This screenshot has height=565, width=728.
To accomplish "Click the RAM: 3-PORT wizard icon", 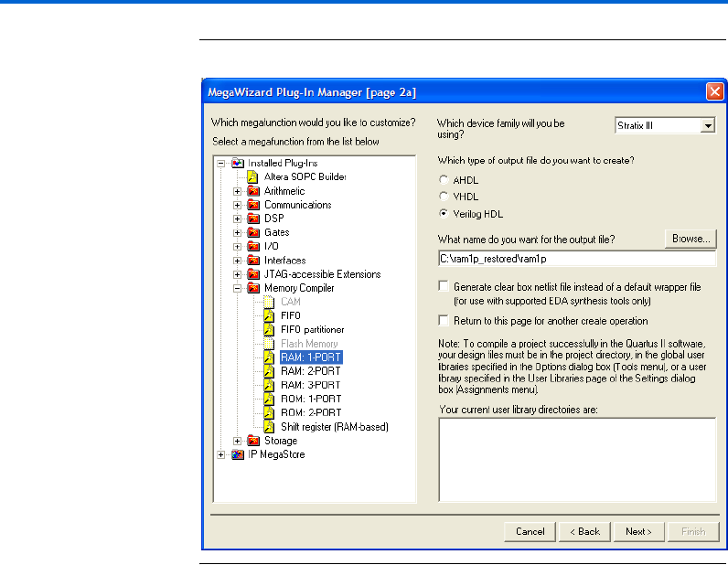I will click(269, 385).
